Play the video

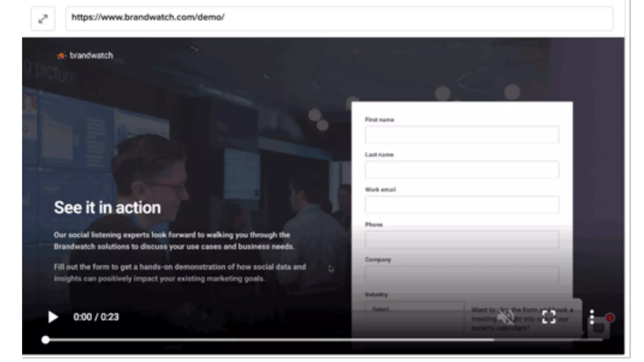pos(53,317)
